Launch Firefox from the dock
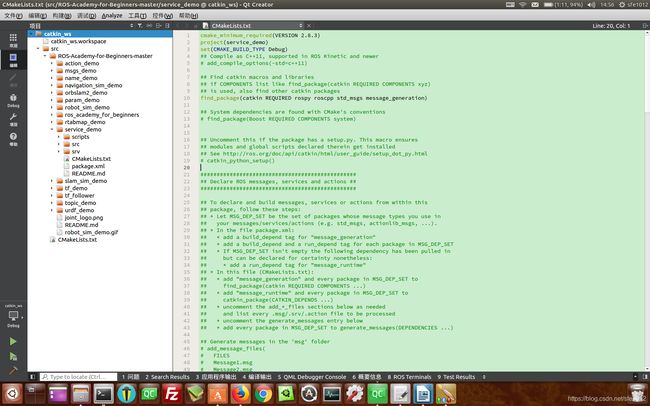Screen dimensions: 650x406 241,394
